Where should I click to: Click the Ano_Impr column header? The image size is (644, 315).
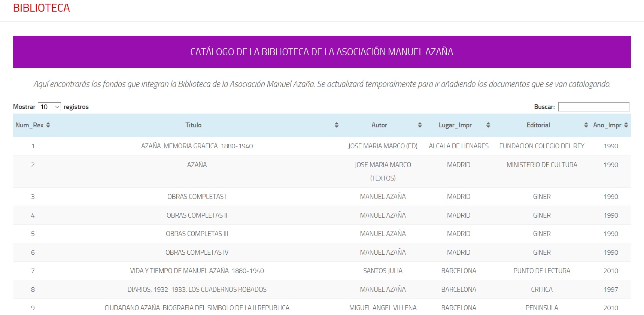coord(607,125)
